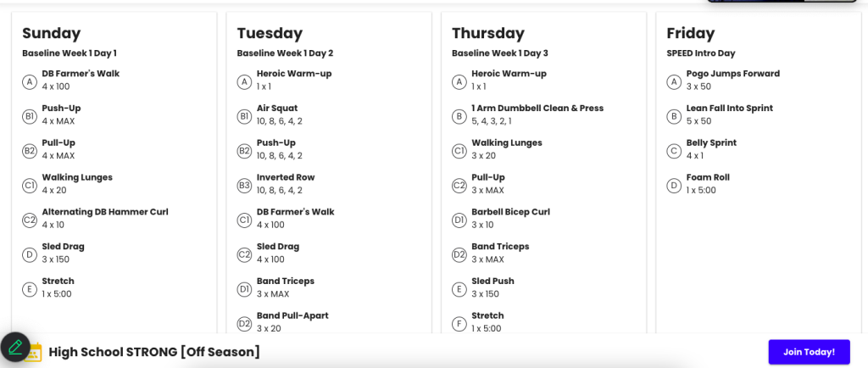This screenshot has height=368, width=868.
Task: Open the Sled Drag exercise on Sunday
Action: point(63,247)
